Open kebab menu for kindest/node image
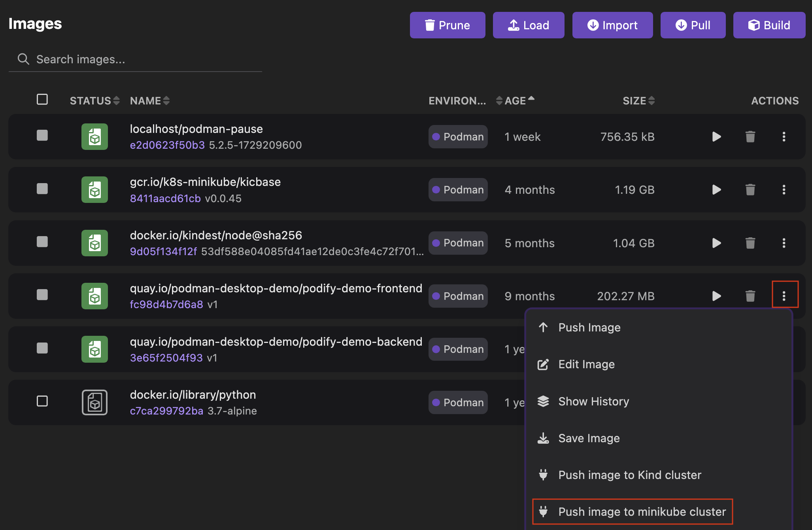812x530 pixels. pyautogui.click(x=784, y=243)
